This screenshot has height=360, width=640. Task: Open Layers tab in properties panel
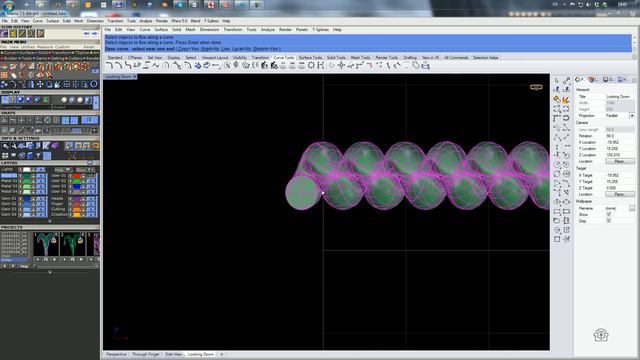593,80
